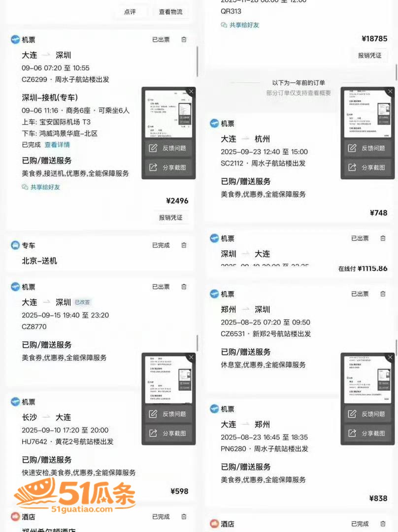Select 已完成 status on 专车 card
The height and width of the screenshot is (532, 398).
pos(161,245)
